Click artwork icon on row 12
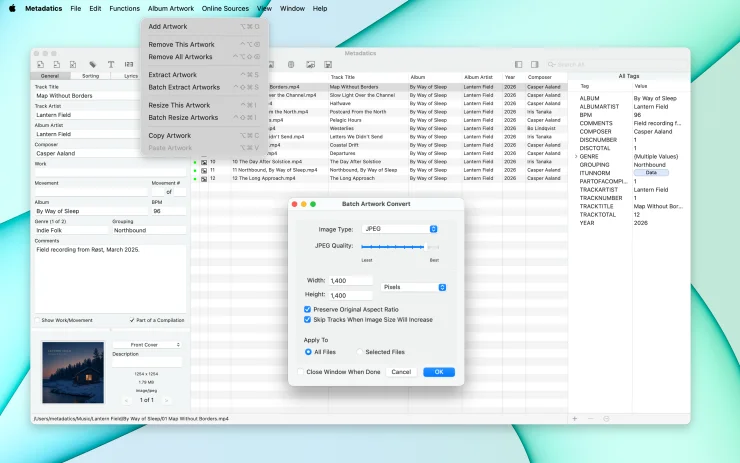 click(204, 178)
